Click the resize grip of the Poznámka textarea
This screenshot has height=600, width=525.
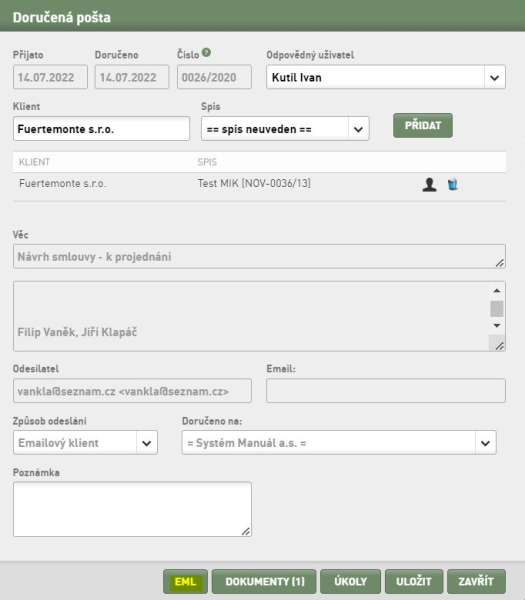point(246,531)
